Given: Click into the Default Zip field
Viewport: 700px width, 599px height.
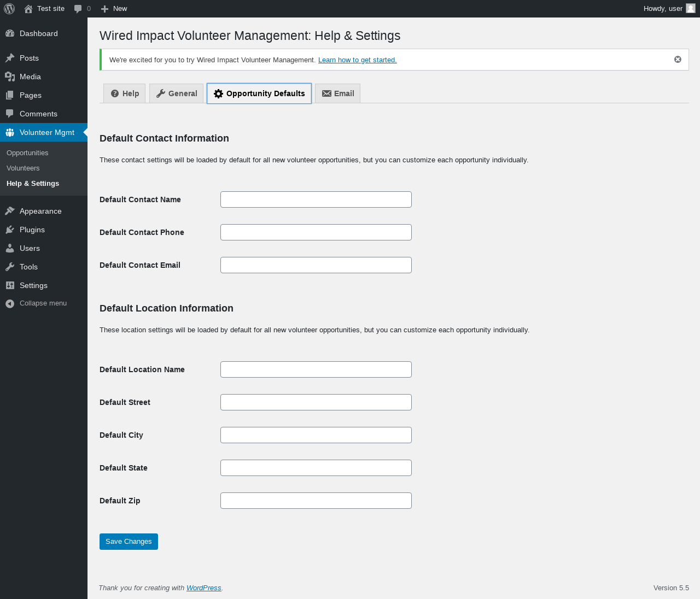Looking at the screenshot, I should [x=316, y=501].
